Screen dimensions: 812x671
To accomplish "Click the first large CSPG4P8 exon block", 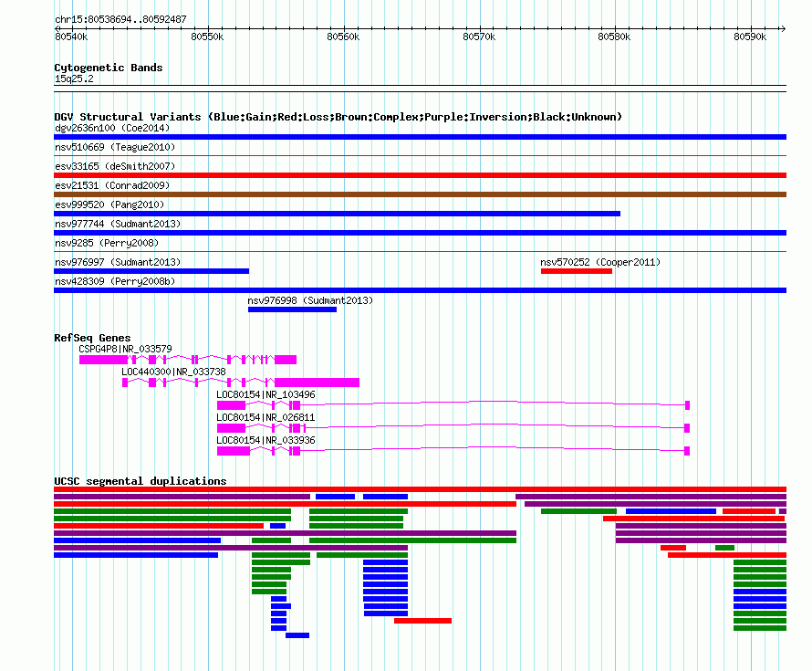I will coord(104,360).
